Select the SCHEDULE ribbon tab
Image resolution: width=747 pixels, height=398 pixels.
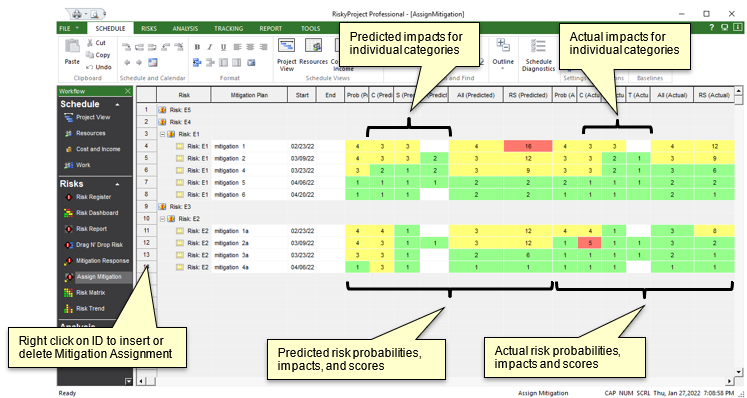111,29
